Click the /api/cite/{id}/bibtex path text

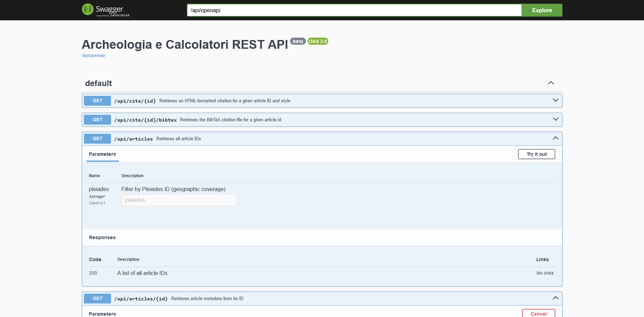pyautogui.click(x=146, y=120)
